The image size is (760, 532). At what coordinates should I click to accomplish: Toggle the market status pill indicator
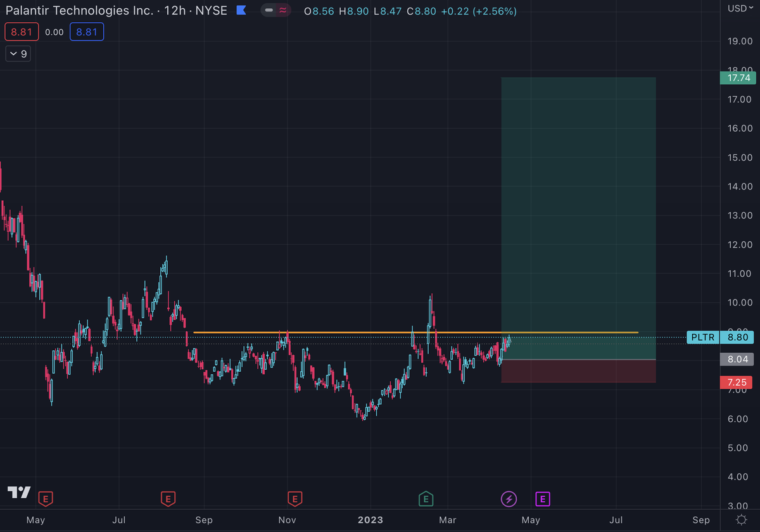pos(277,11)
